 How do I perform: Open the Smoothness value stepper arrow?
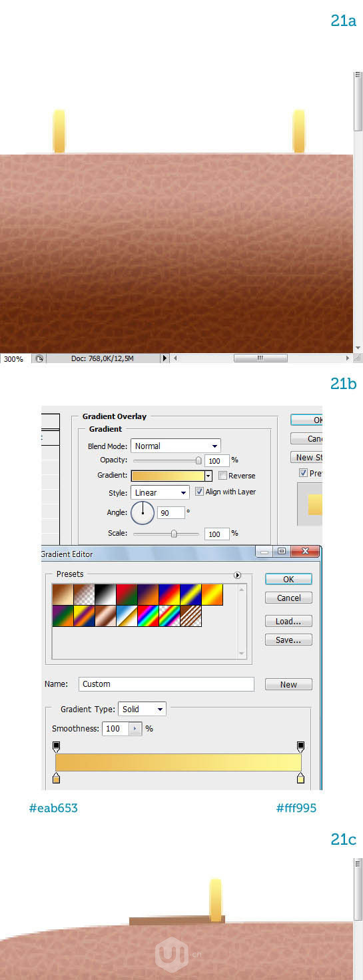point(135,729)
